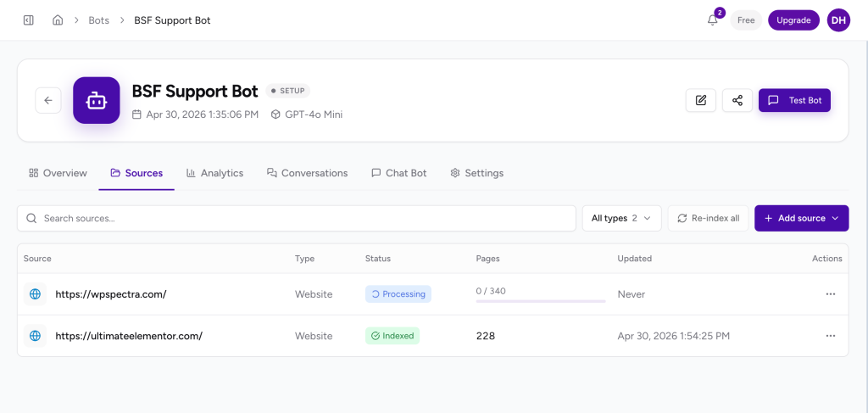Image resolution: width=868 pixels, height=413 pixels.
Task: Collapse the sidebar panel icon
Action: click(x=29, y=20)
